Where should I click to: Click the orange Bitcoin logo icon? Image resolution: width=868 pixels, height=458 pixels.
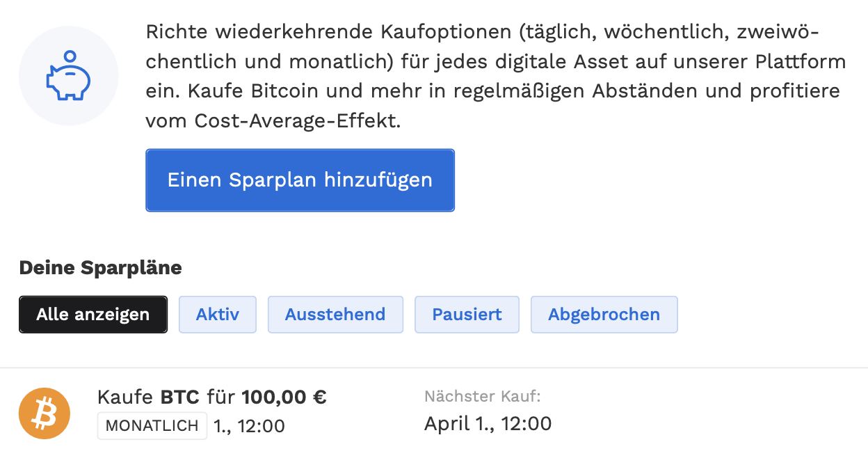pyautogui.click(x=45, y=413)
